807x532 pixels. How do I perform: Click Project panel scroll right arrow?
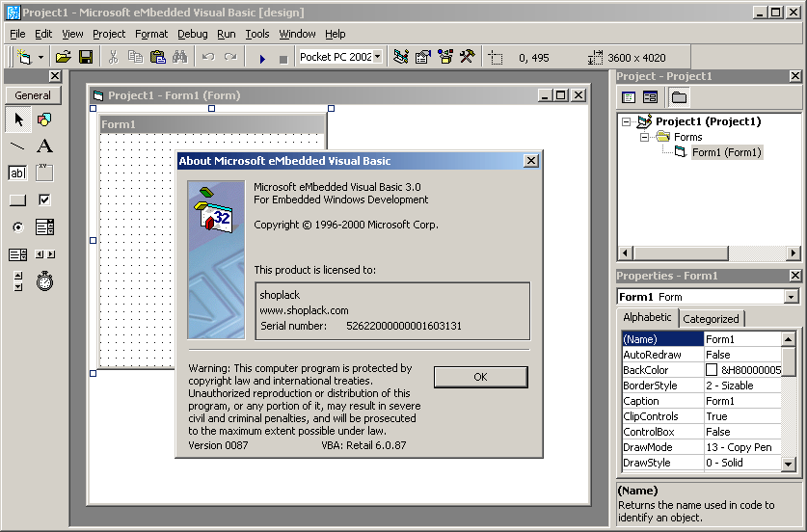(x=794, y=253)
